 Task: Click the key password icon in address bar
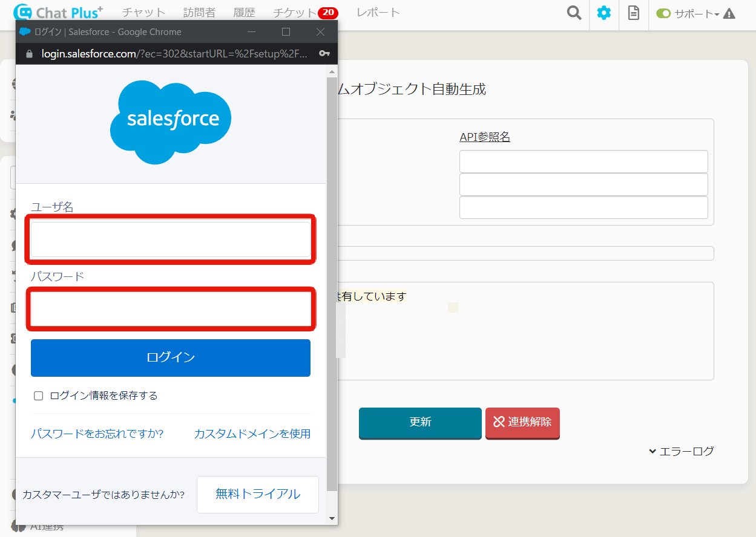point(324,54)
